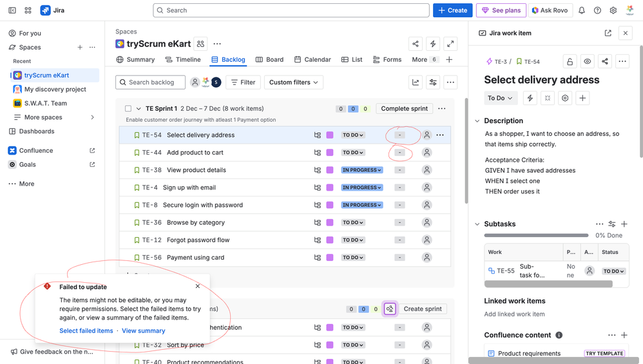Click the view settings sliders icon
Screen dimensions: 643x364
433,82
